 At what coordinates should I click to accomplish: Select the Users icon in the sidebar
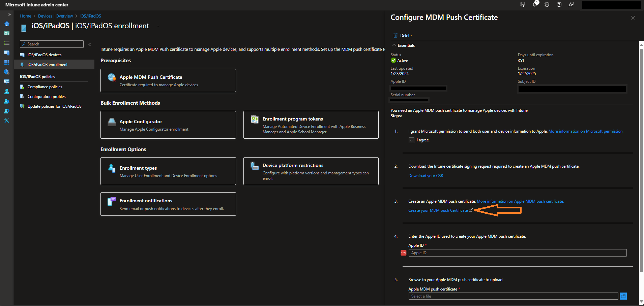[6, 91]
